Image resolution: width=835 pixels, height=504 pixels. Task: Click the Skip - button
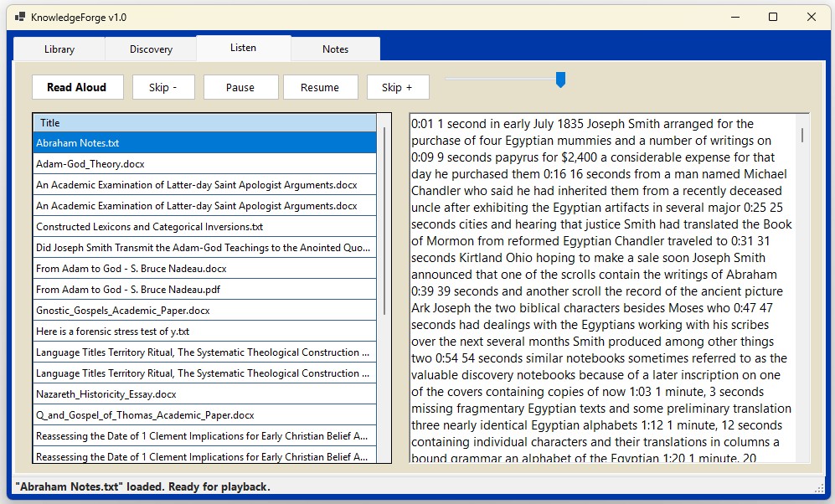click(163, 87)
